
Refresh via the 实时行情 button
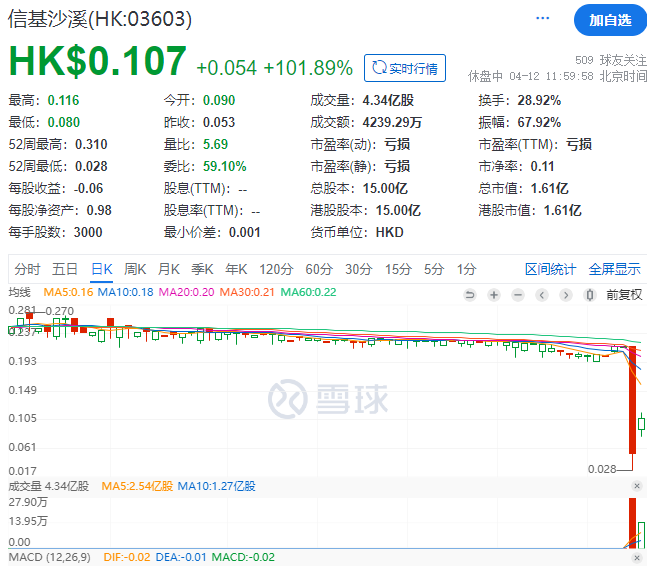click(x=405, y=68)
